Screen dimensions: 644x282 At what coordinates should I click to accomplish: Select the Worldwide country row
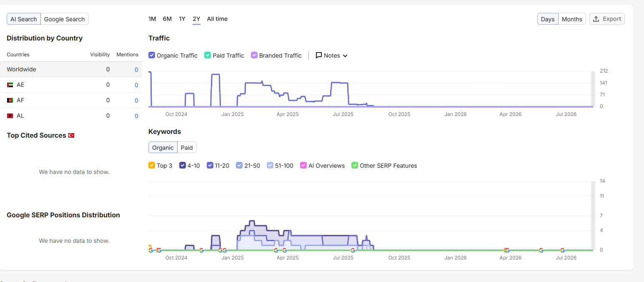click(x=71, y=69)
